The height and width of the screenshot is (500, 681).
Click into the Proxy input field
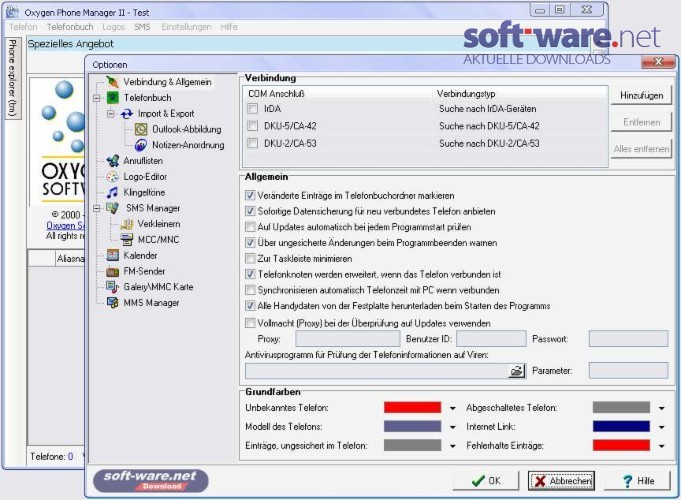[347, 339]
